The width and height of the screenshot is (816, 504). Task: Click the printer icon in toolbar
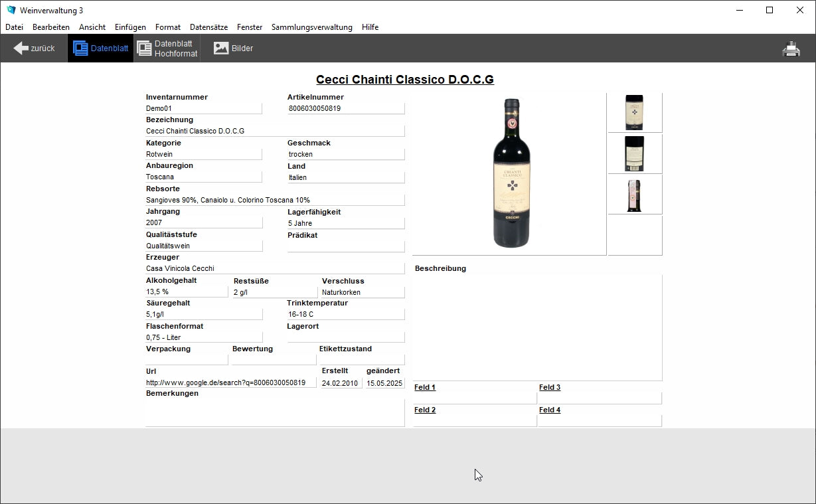coord(791,48)
